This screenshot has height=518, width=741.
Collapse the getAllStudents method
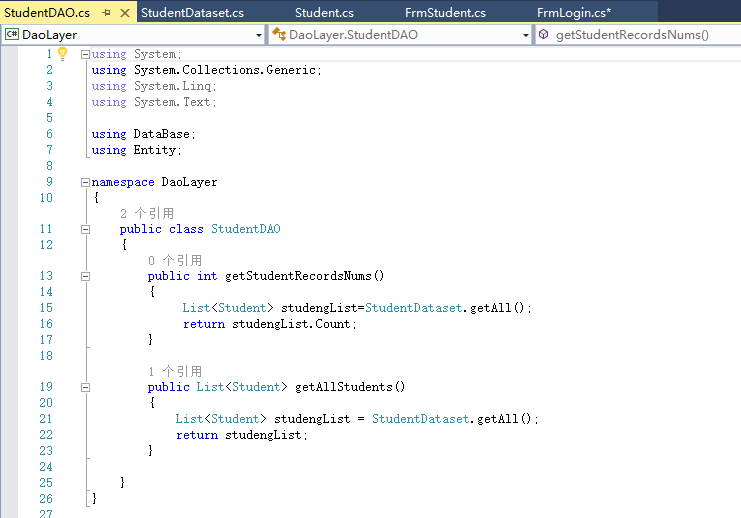click(x=85, y=388)
